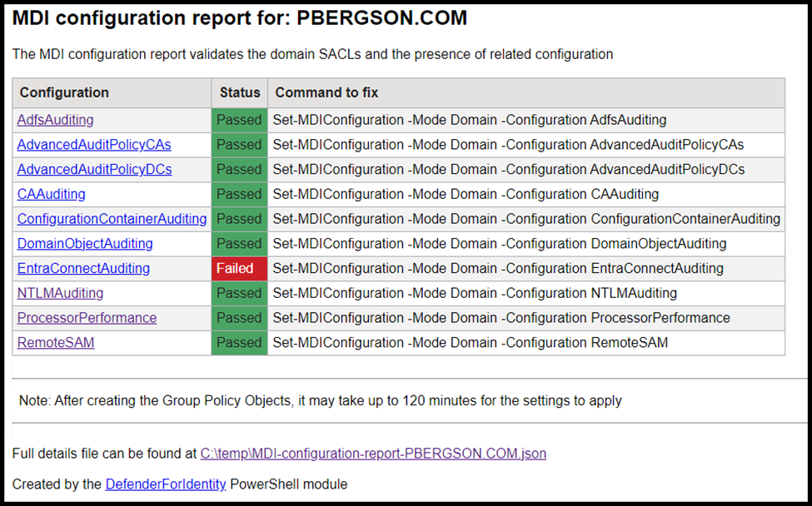Follow the CAAuditing link
812x506 pixels.
pyautogui.click(x=51, y=194)
